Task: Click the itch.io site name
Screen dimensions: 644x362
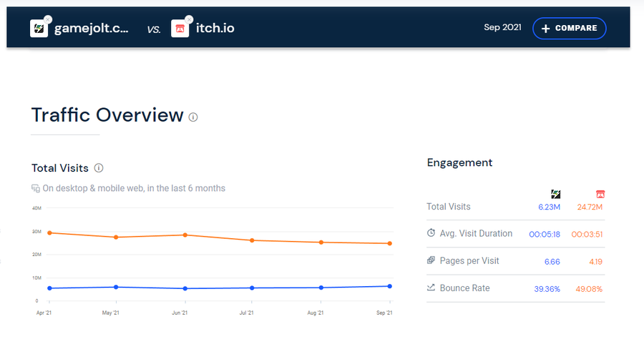Action: point(215,28)
